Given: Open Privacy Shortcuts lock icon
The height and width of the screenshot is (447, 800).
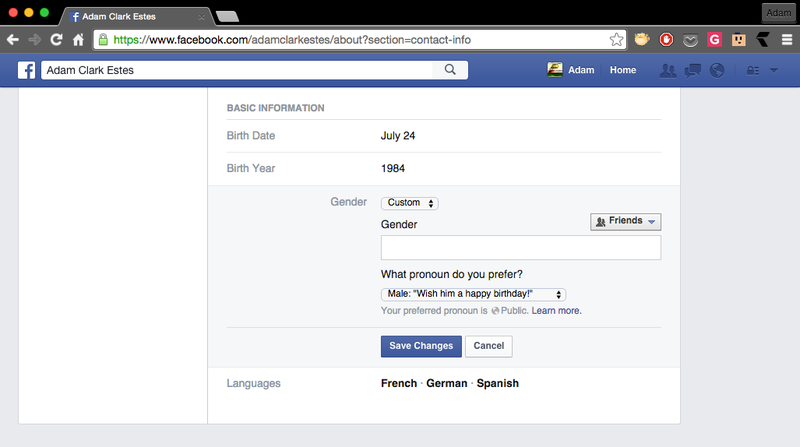Looking at the screenshot, I should coord(753,70).
